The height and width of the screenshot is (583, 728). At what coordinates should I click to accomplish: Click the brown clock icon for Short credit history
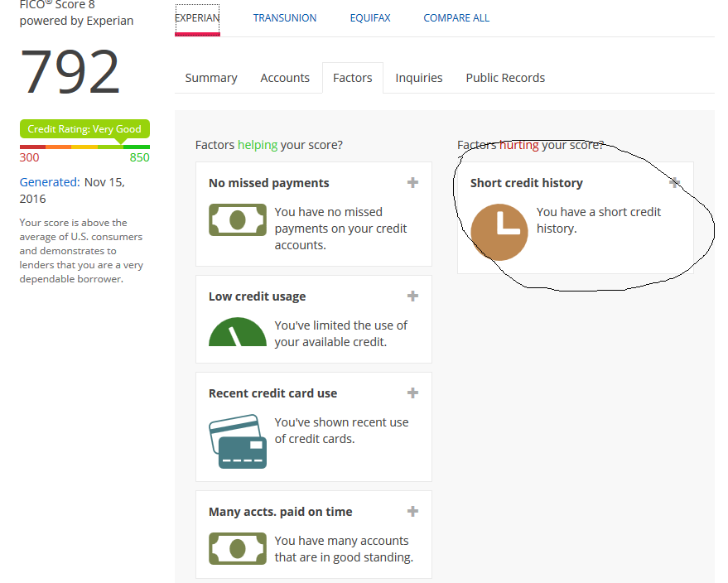(x=499, y=232)
